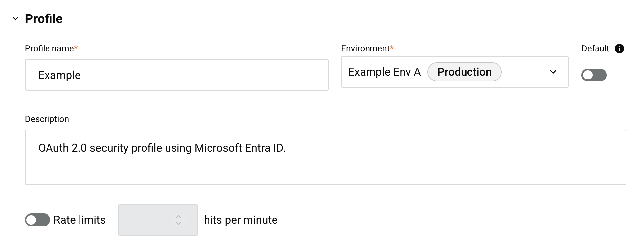Toggle the Default switch on
644x252 pixels.
(594, 75)
